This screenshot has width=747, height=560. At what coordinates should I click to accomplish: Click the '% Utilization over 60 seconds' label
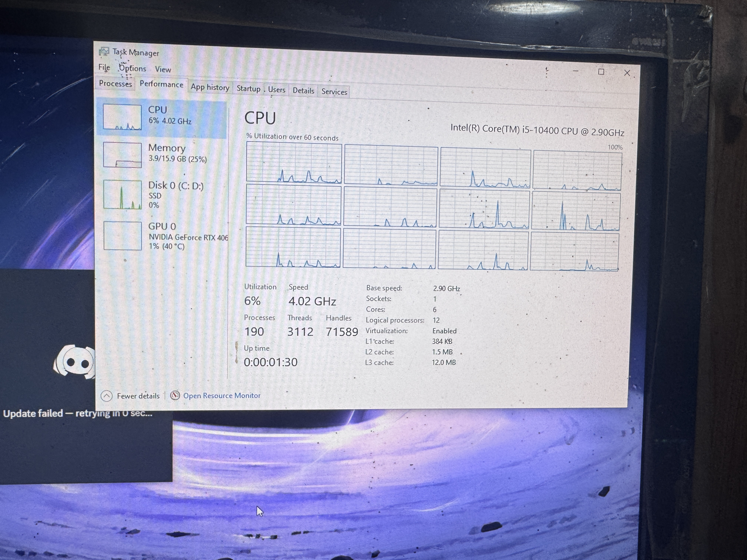point(292,137)
